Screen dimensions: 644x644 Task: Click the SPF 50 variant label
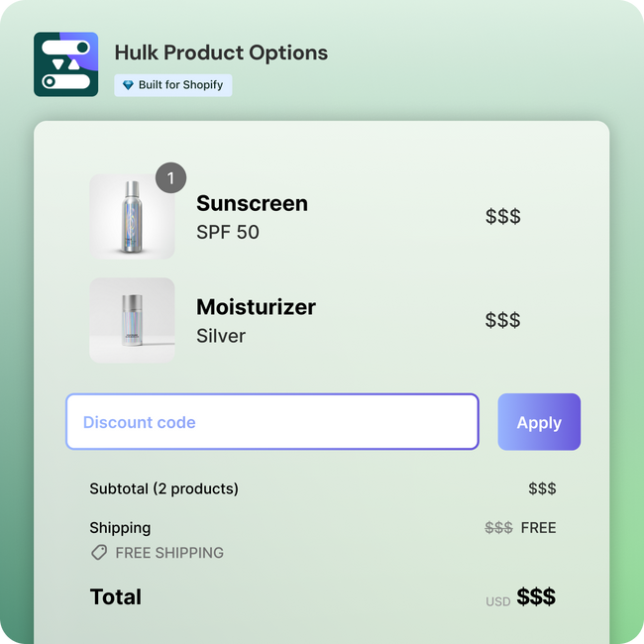coord(228,233)
